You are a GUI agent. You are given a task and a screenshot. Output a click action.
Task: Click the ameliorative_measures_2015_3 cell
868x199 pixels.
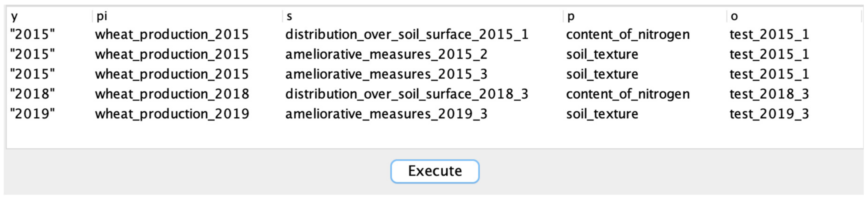click(x=386, y=74)
